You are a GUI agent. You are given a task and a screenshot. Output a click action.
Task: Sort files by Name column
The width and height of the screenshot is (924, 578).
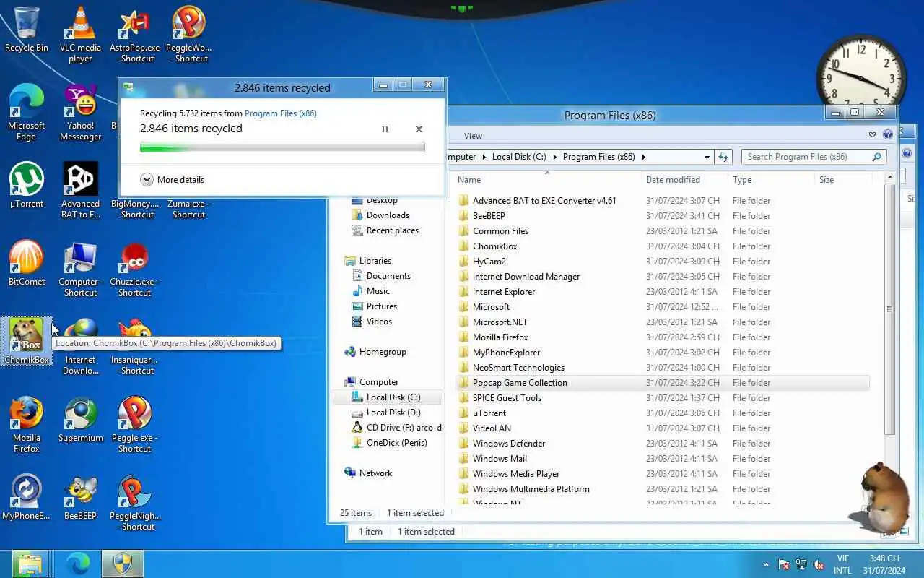coord(548,180)
